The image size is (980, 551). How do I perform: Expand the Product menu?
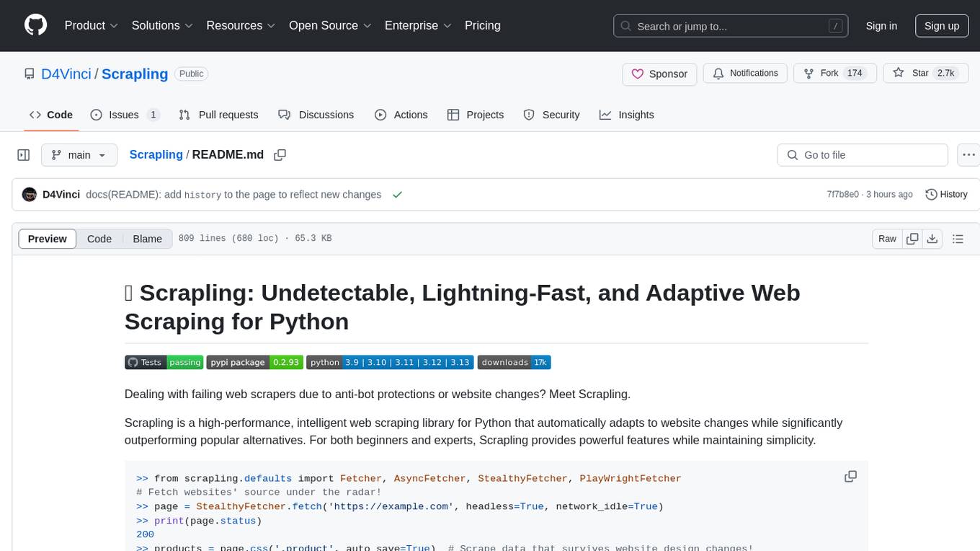click(x=92, y=25)
